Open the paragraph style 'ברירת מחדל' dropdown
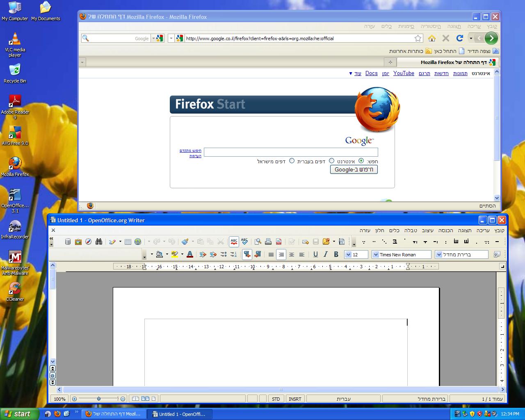Viewport: 525px width, 420px height. 439,255
